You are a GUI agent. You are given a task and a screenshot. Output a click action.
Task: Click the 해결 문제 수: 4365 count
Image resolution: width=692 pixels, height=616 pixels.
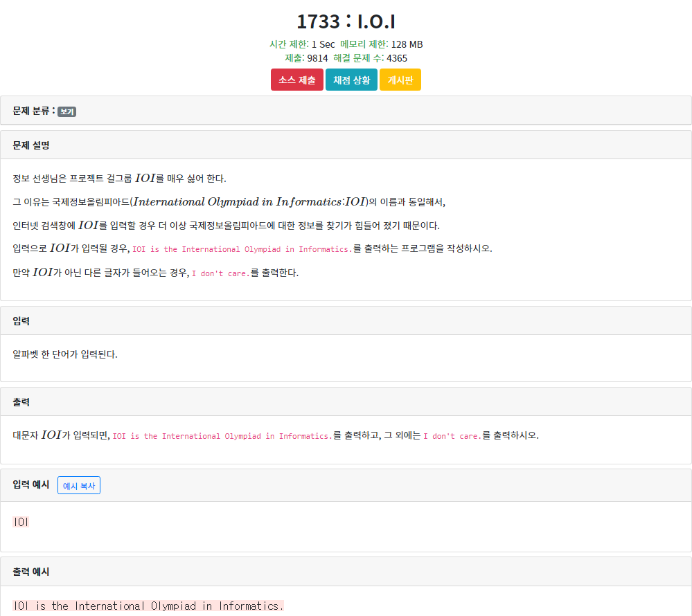(x=371, y=58)
